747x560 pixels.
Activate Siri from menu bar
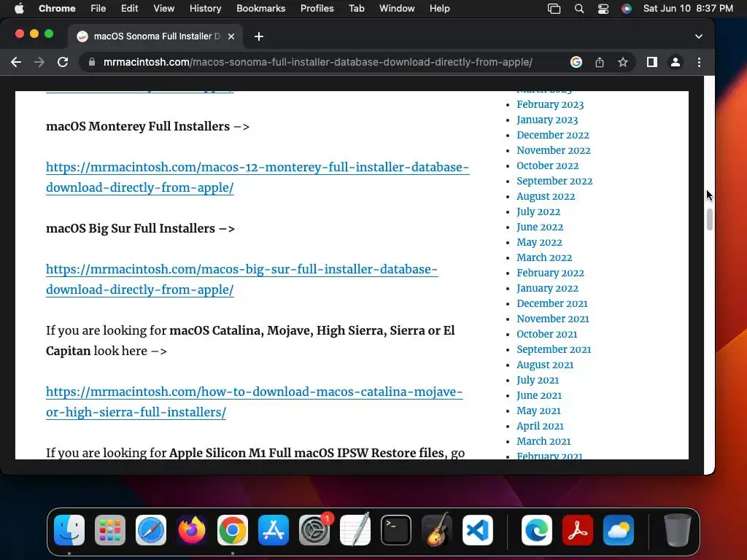[627, 9]
